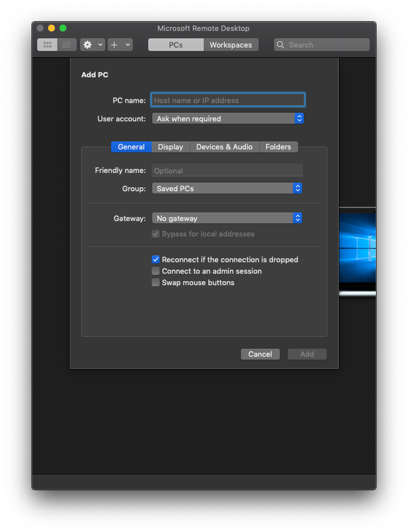The image size is (408, 532).
Task: Open the User account dropdown
Action: [227, 119]
